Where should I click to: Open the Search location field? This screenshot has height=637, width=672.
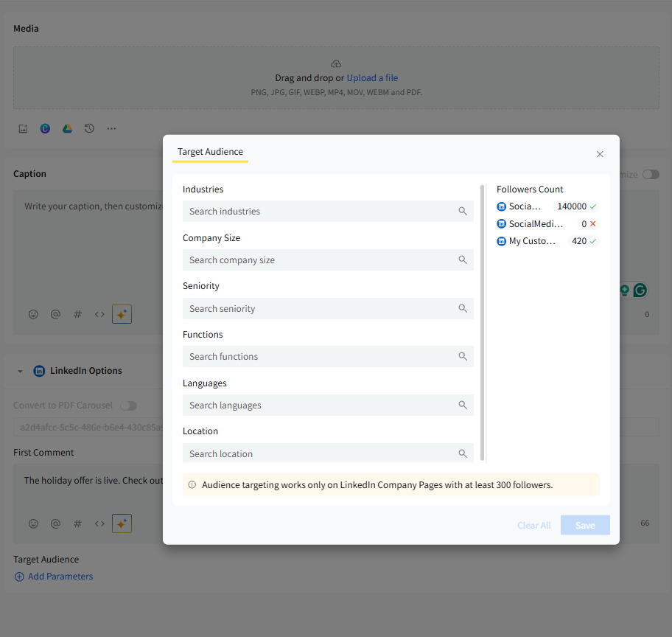(x=328, y=453)
